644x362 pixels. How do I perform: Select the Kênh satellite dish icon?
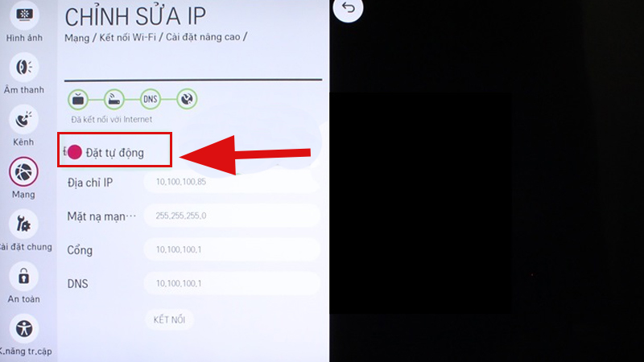click(24, 119)
